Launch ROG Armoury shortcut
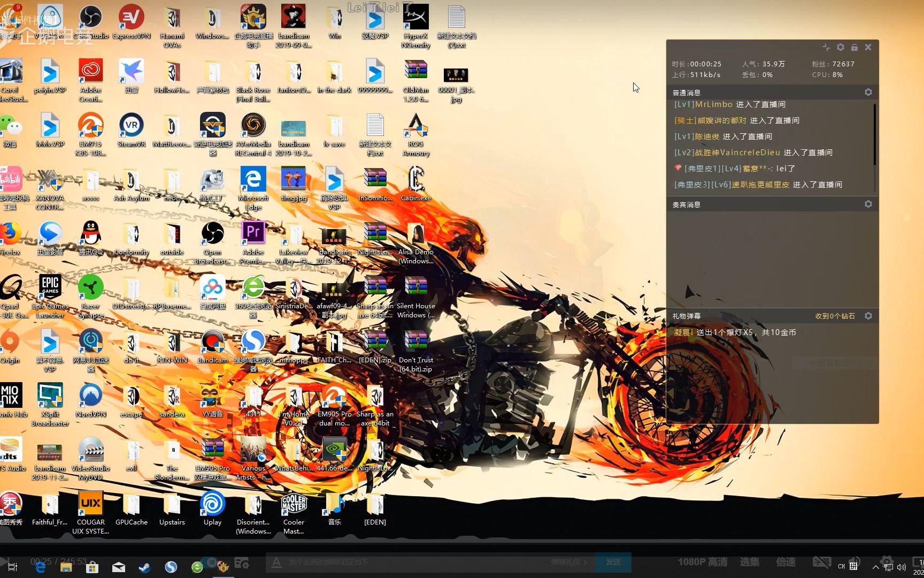924x578 pixels. (x=415, y=134)
